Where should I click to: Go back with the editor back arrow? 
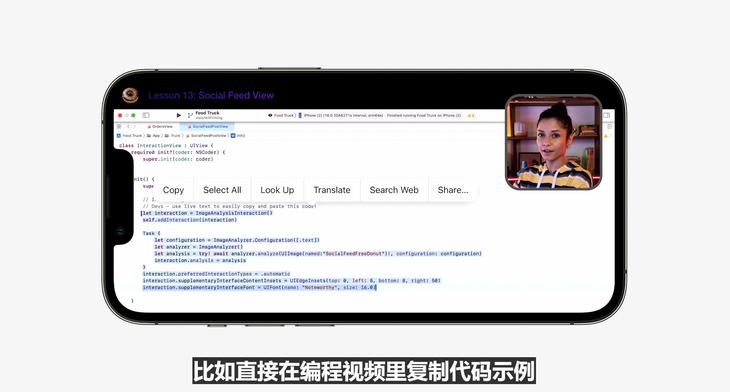point(128,126)
